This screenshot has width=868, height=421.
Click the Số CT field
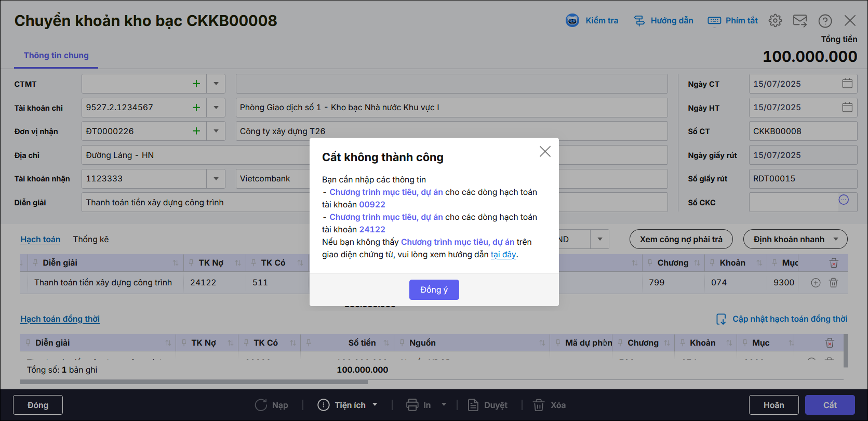pyautogui.click(x=803, y=131)
